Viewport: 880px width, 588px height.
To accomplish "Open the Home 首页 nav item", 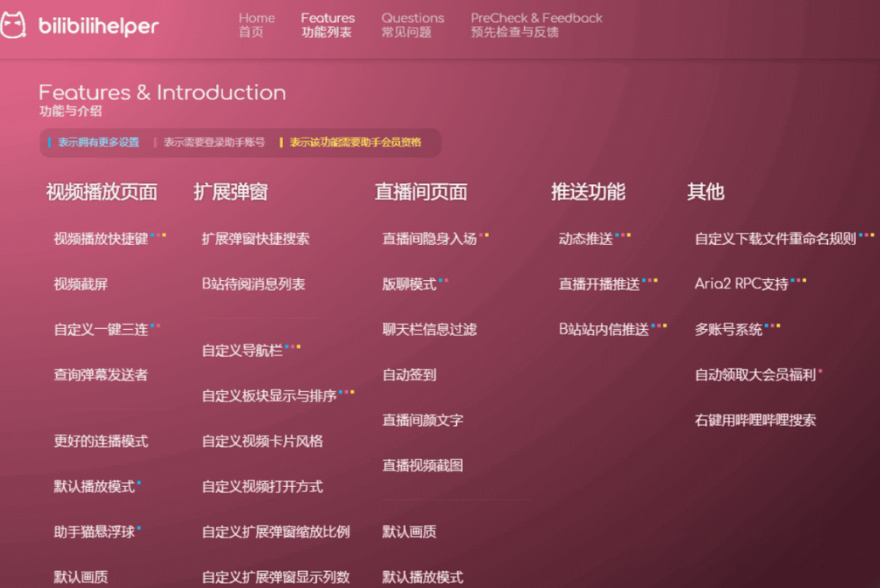I will click(257, 25).
